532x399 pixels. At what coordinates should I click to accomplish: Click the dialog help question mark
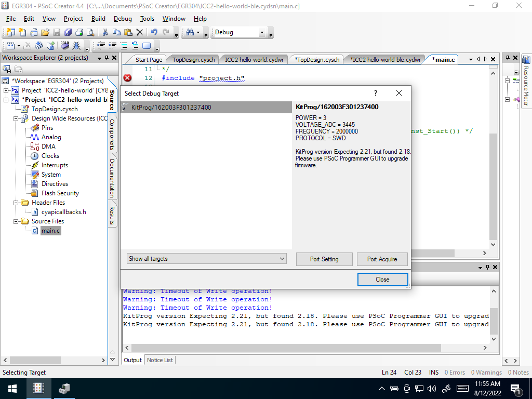(x=376, y=93)
